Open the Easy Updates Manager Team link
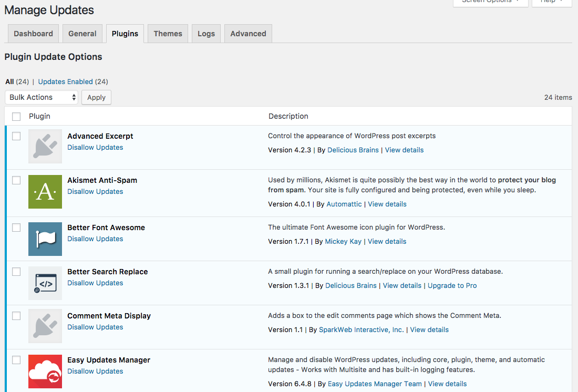Image resolution: width=578 pixels, height=392 pixels. (x=375, y=384)
